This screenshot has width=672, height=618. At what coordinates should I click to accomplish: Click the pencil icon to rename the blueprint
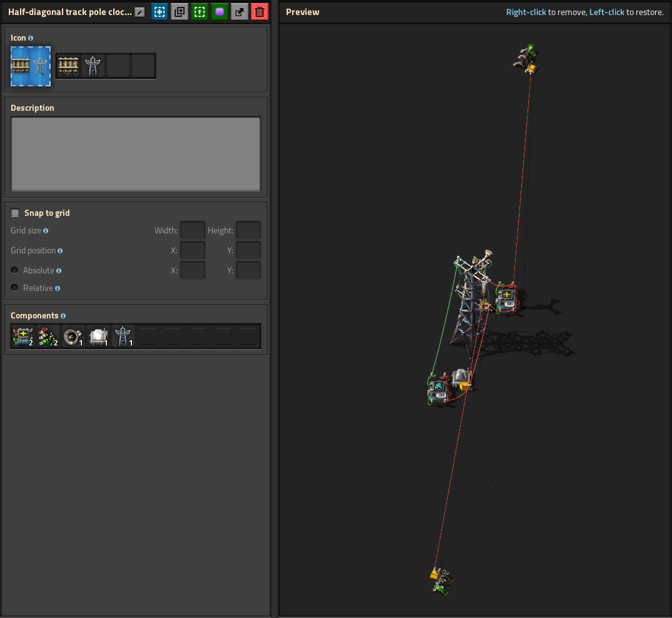[140, 12]
